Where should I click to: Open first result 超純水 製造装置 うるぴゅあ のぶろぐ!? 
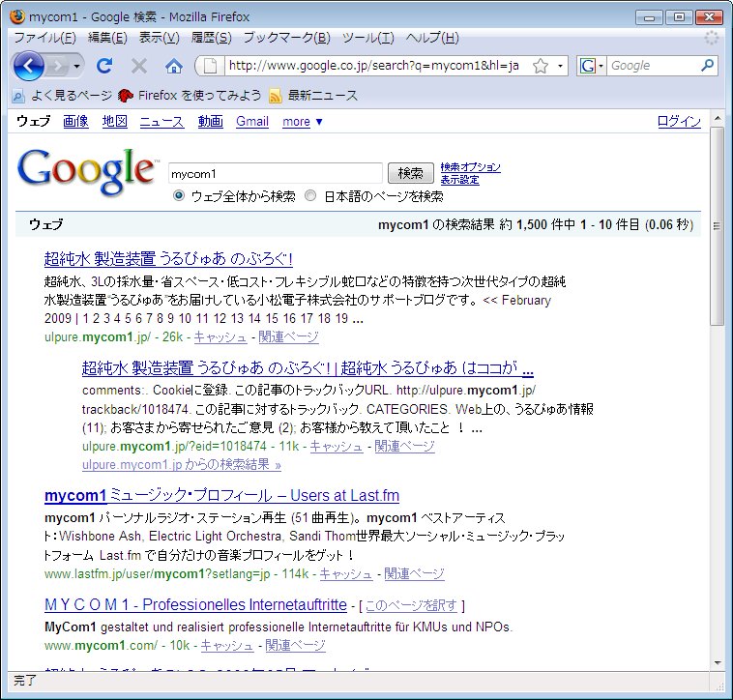coord(168,258)
